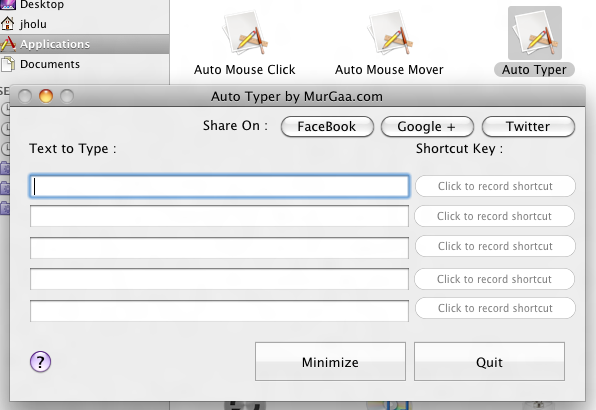
Task: Click the Minimize button
Action: [x=330, y=362]
